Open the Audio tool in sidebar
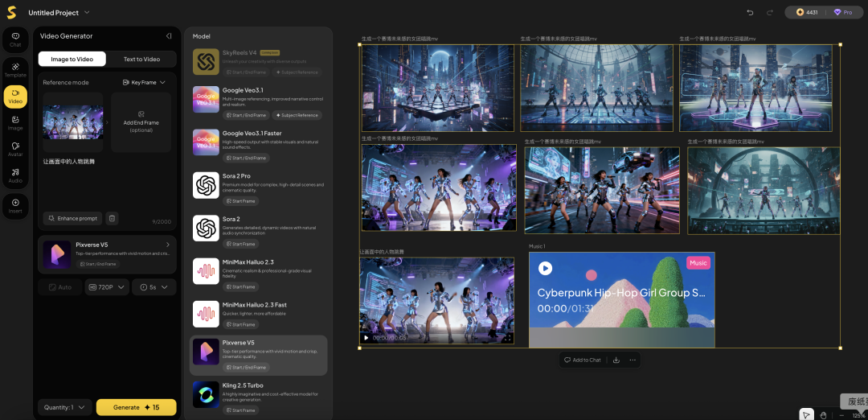This screenshot has height=420, width=868. point(15,175)
